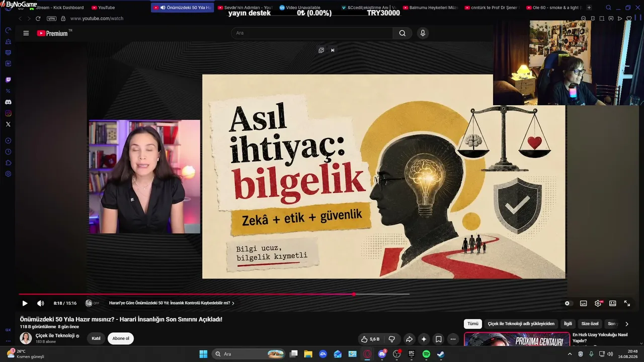This screenshot has width=644, height=362.
Task: Mute the video volume
Action: click(41, 303)
